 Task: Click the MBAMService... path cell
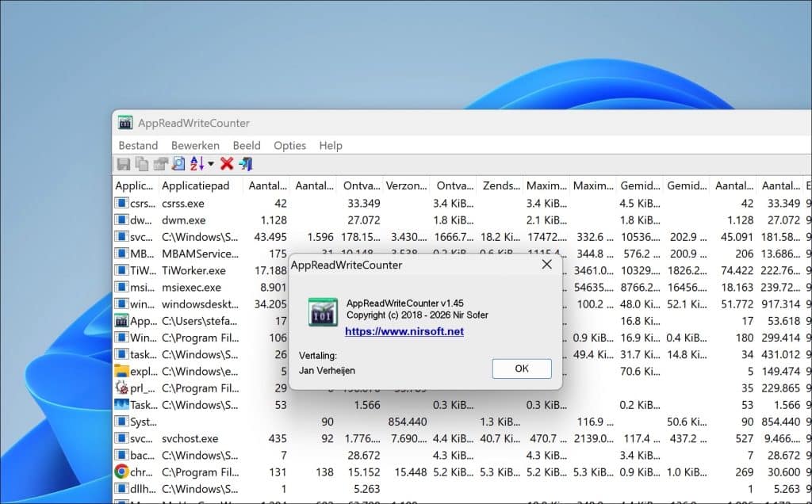(x=200, y=254)
